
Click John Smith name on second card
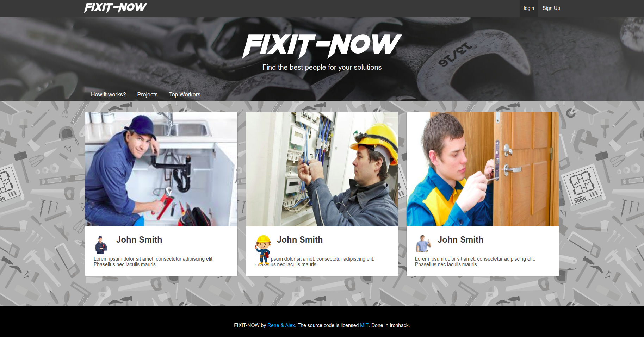tap(300, 240)
